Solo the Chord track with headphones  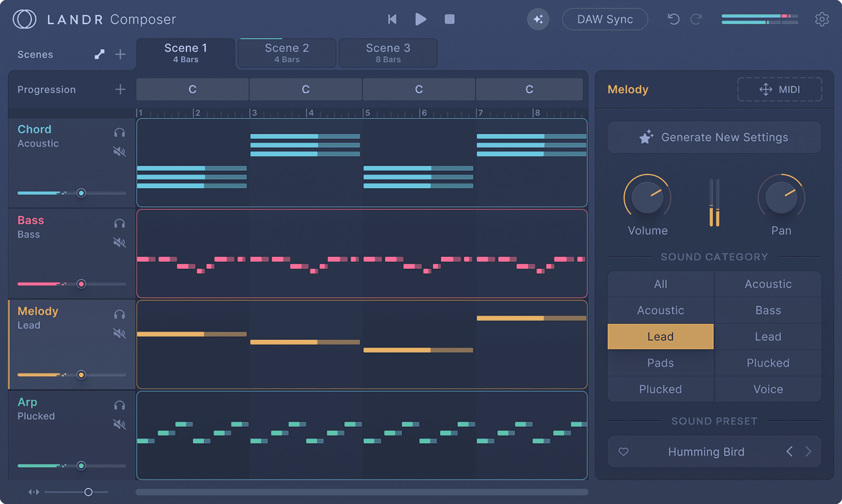[120, 133]
